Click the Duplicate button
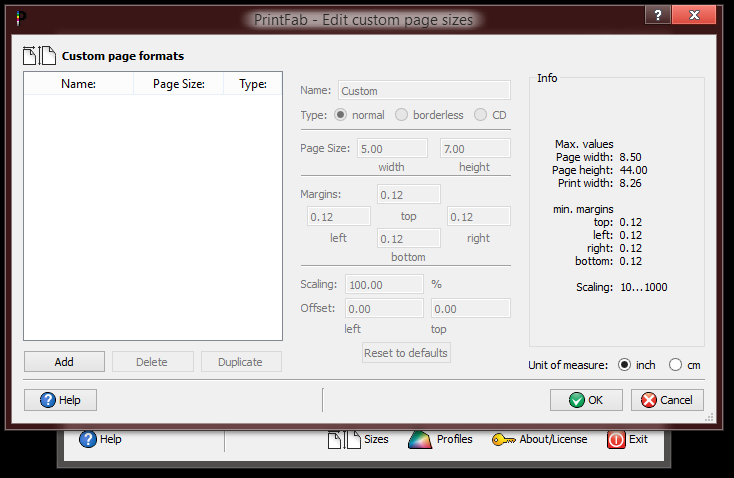 pyautogui.click(x=241, y=362)
